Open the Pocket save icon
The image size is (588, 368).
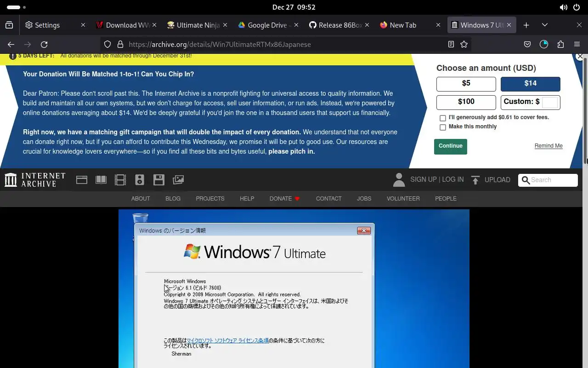click(527, 44)
